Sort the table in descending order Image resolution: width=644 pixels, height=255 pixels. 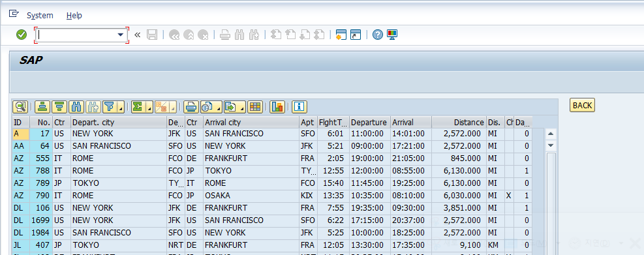pyautogui.click(x=59, y=107)
